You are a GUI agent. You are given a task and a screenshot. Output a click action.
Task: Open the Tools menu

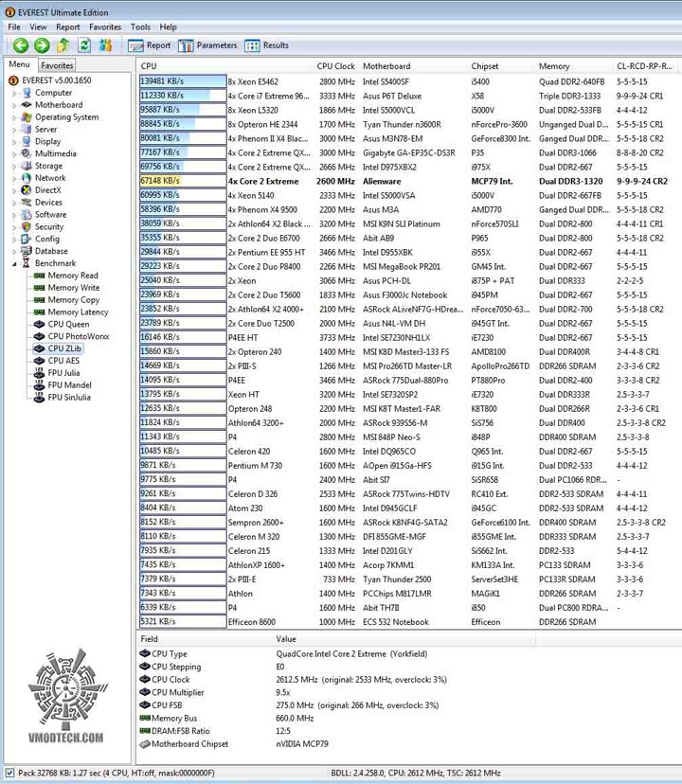pos(140,27)
